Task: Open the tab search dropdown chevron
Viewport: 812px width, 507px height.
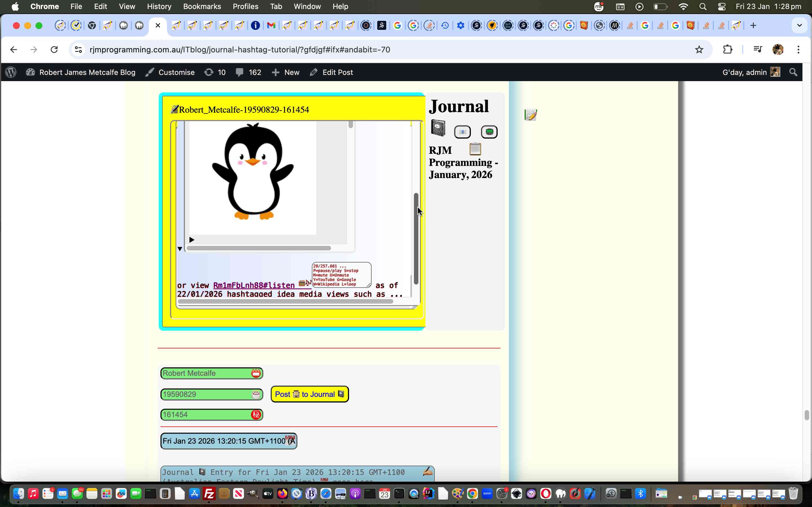Action: (799, 25)
